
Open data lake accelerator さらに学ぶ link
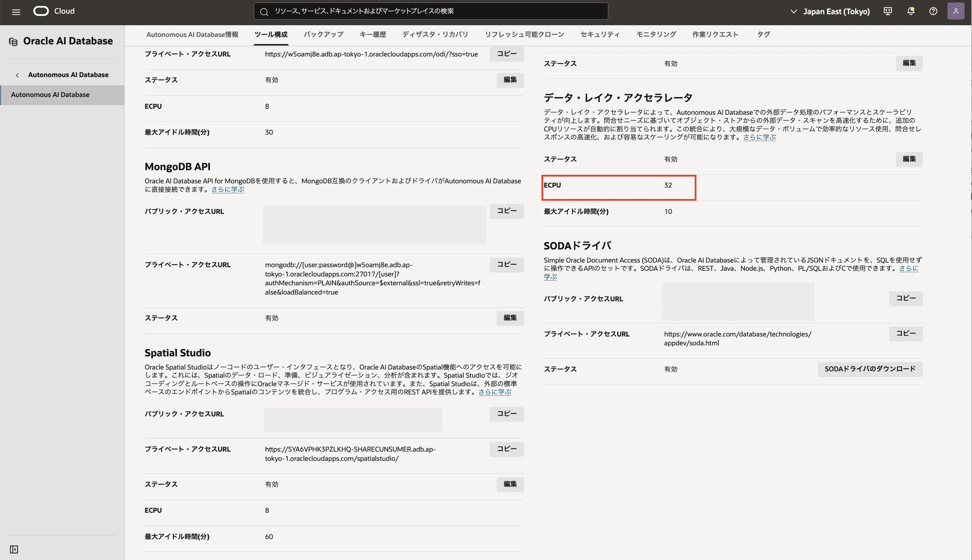click(x=759, y=137)
